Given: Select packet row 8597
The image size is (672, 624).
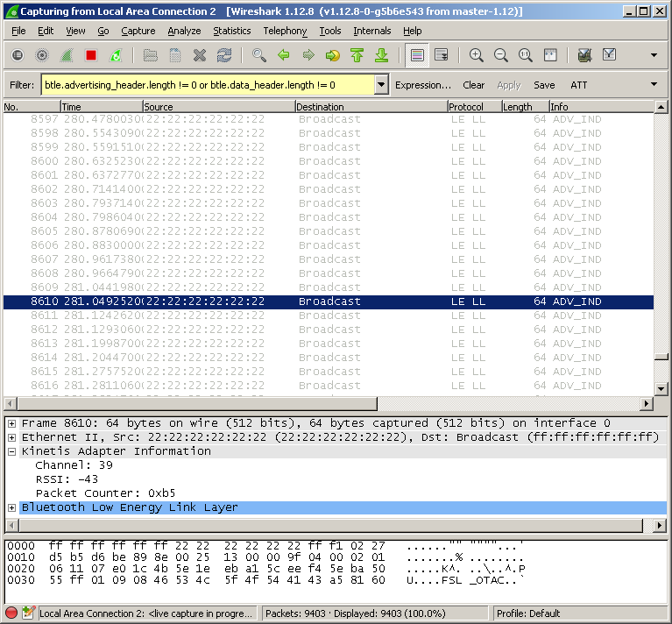Looking at the screenshot, I should coord(329,119).
